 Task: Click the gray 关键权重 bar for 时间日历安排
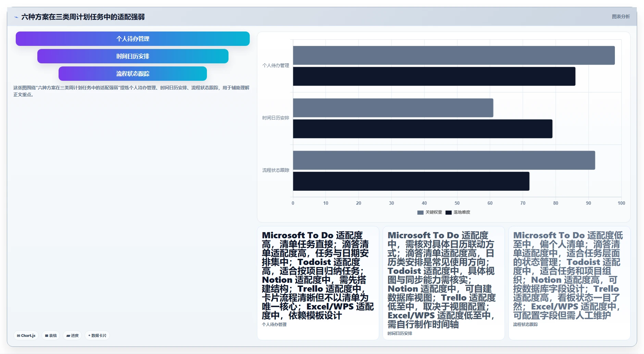(x=393, y=108)
